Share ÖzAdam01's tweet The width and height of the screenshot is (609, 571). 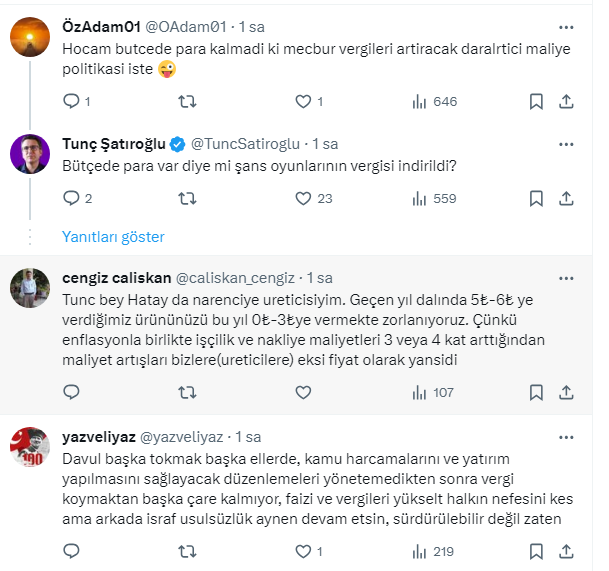566,101
